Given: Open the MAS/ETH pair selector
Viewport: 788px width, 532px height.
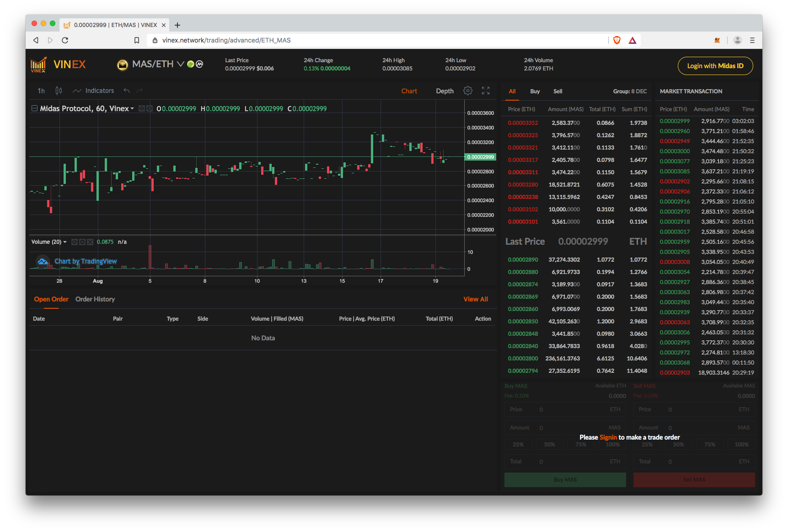Looking at the screenshot, I should click(x=158, y=64).
